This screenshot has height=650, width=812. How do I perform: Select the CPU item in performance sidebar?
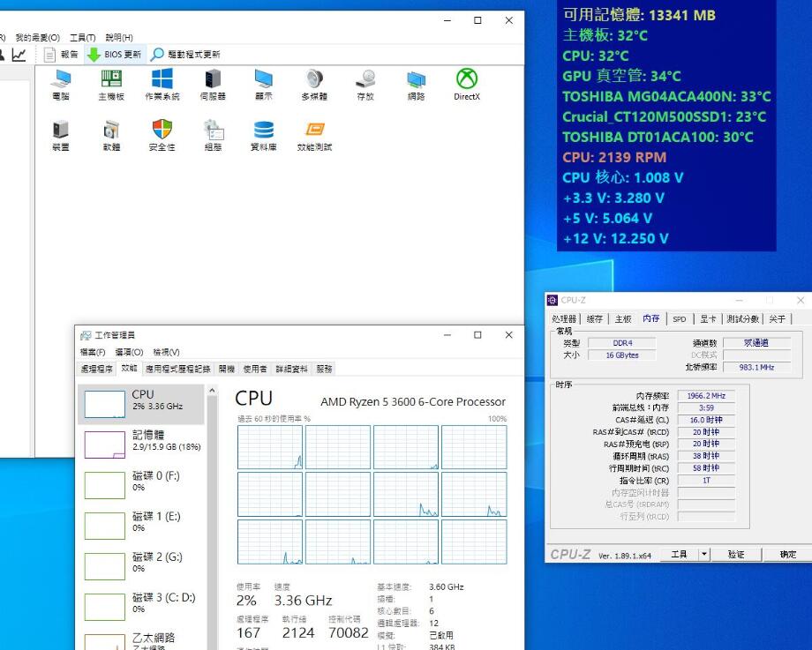click(141, 404)
